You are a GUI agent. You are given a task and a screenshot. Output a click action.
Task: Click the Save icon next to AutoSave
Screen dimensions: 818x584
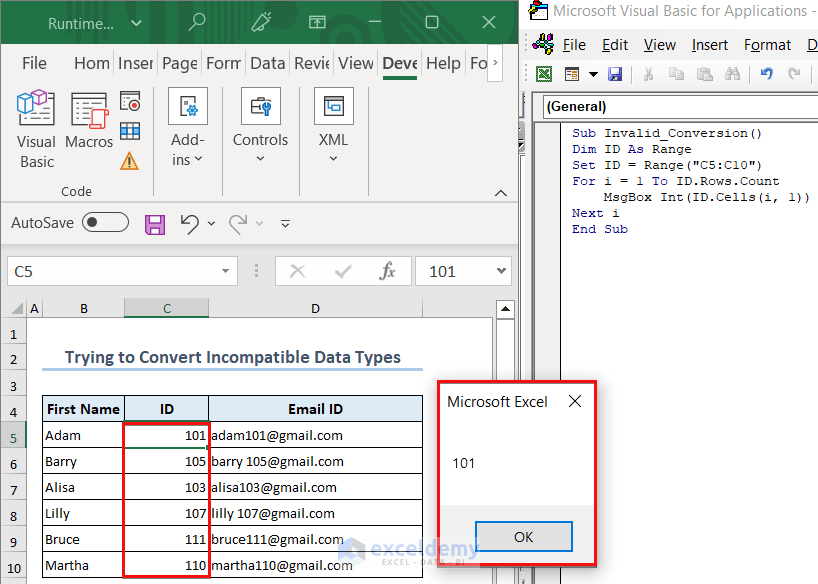coord(153,222)
